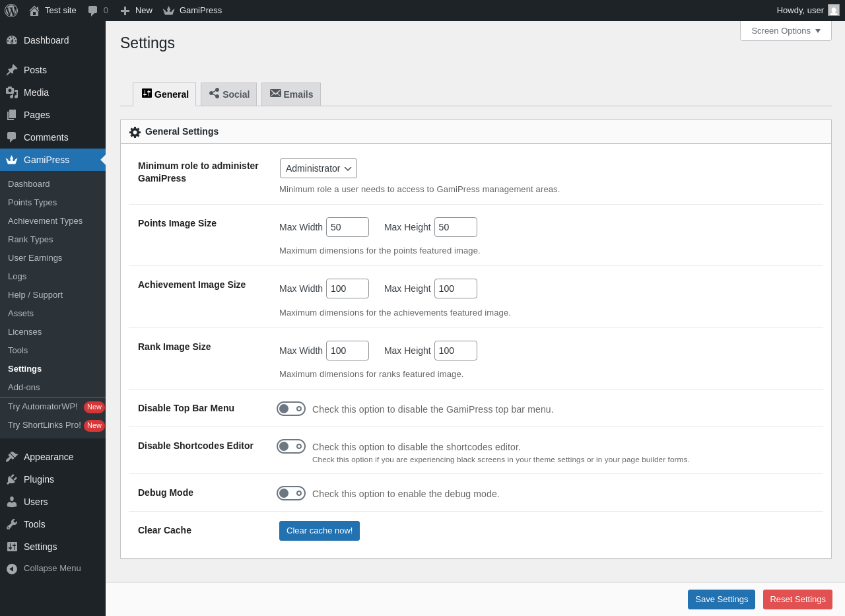Turn on Debug Mode toggle

pyautogui.click(x=291, y=493)
